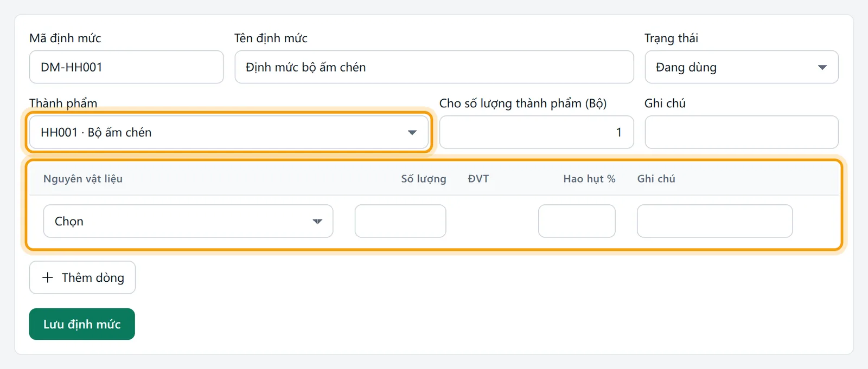Click the Trạng thái label
This screenshot has height=369, width=868.
(x=671, y=38)
